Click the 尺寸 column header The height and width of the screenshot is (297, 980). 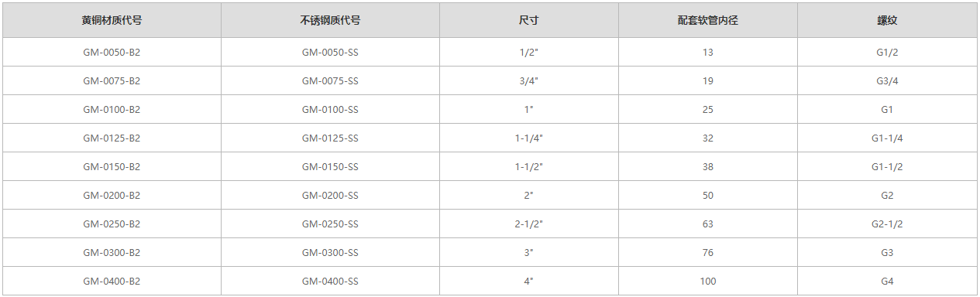tap(529, 21)
